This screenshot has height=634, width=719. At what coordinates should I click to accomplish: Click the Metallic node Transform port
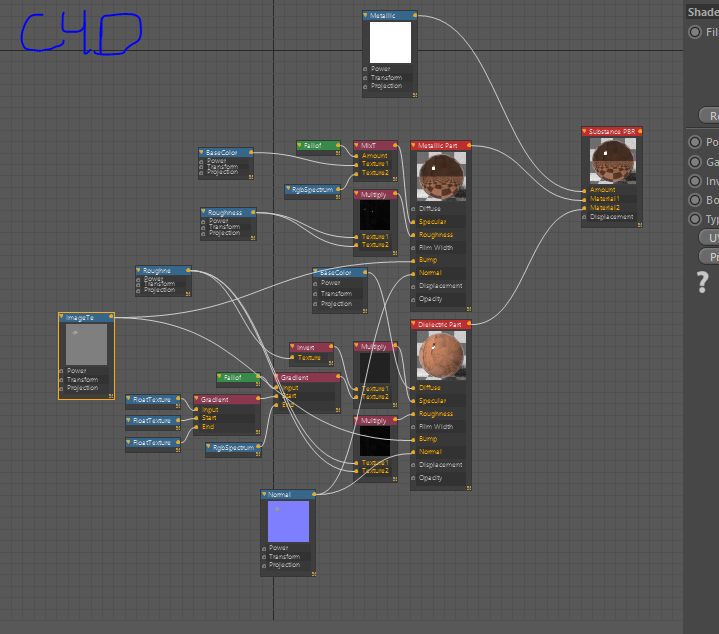pos(365,78)
